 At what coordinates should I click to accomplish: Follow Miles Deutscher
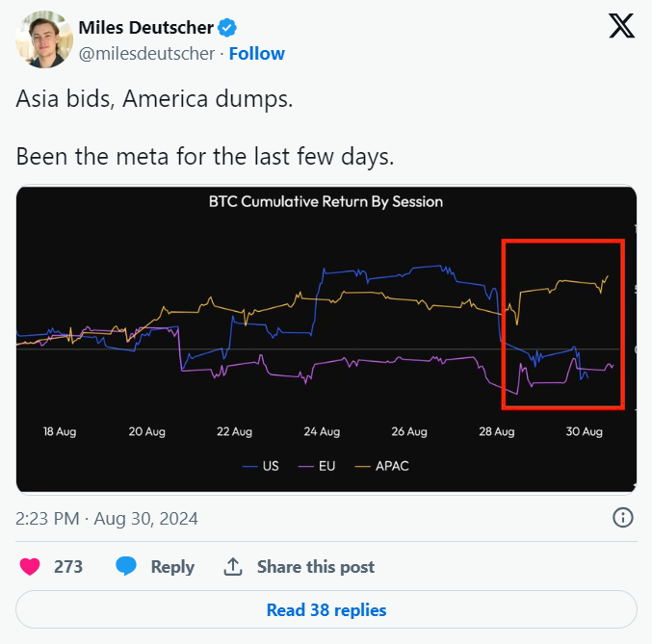coord(256,54)
